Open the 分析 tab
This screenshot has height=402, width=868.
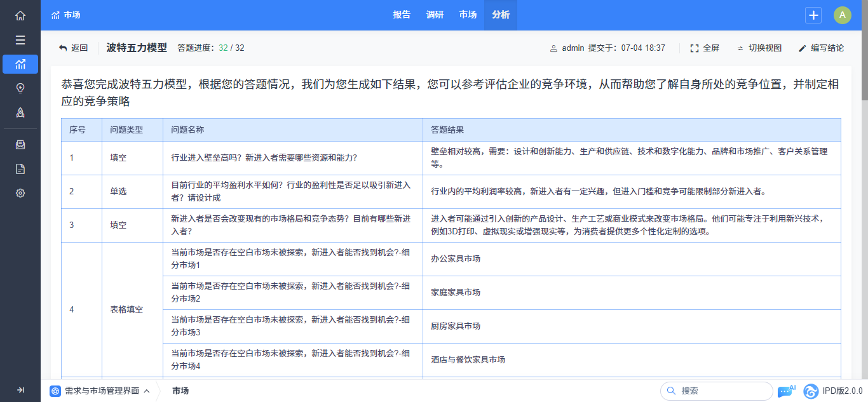click(x=501, y=15)
